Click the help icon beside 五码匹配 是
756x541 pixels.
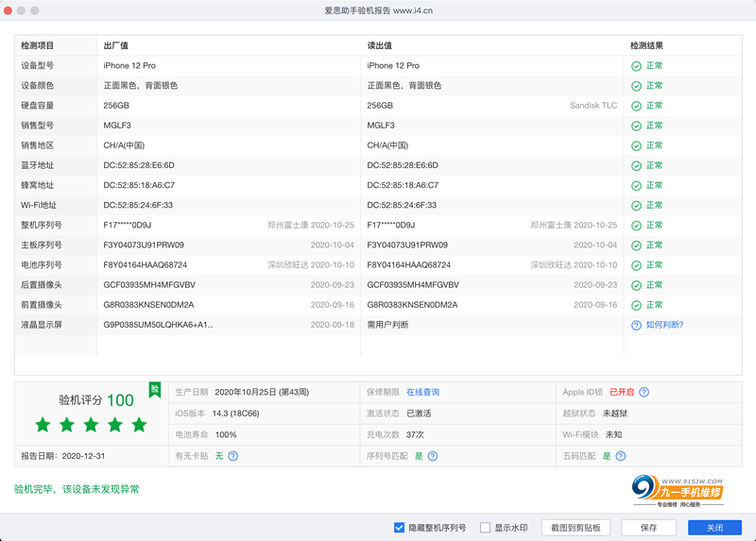pyautogui.click(x=621, y=456)
